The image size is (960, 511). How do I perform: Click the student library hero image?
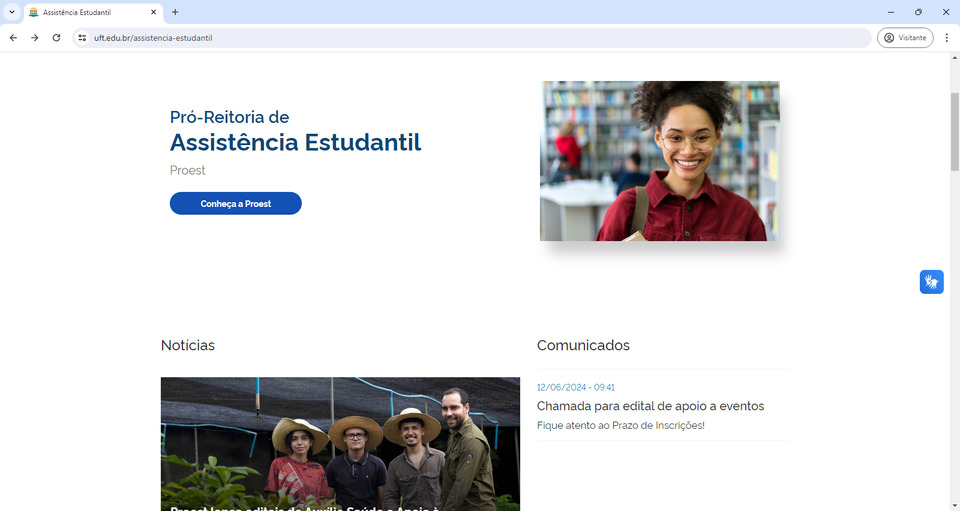pos(659,161)
